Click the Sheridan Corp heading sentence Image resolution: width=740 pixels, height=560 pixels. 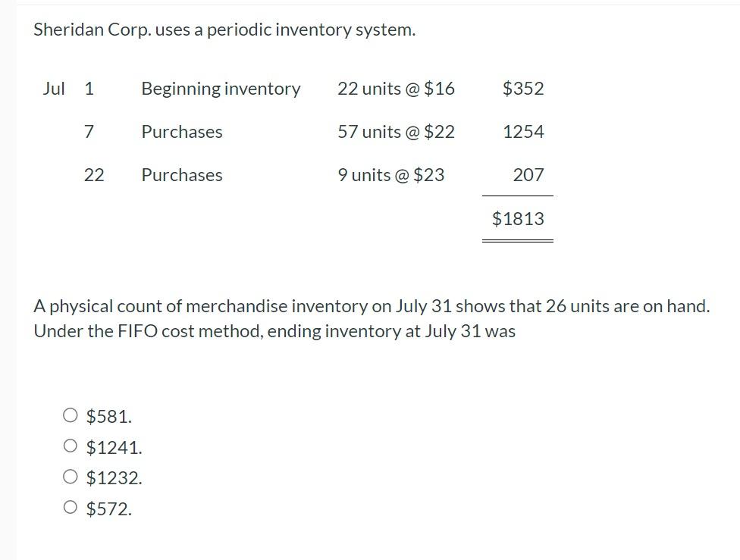pyautogui.click(x=224, y=30)
